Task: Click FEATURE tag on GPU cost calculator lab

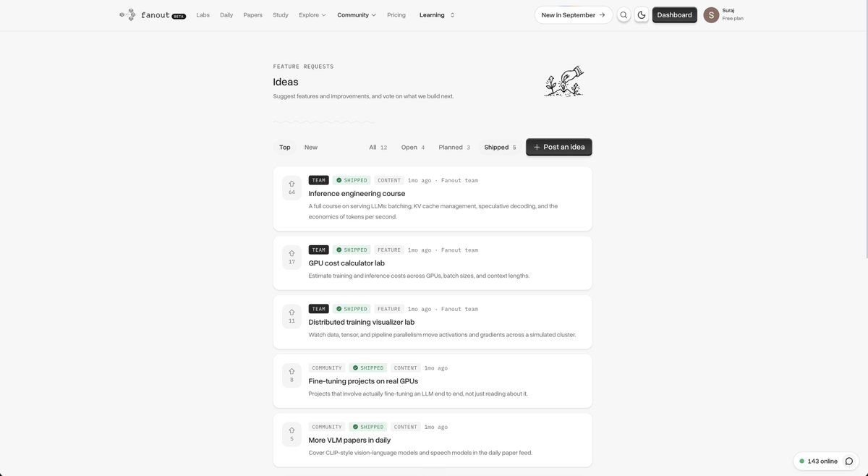Action: coord(389,250)
